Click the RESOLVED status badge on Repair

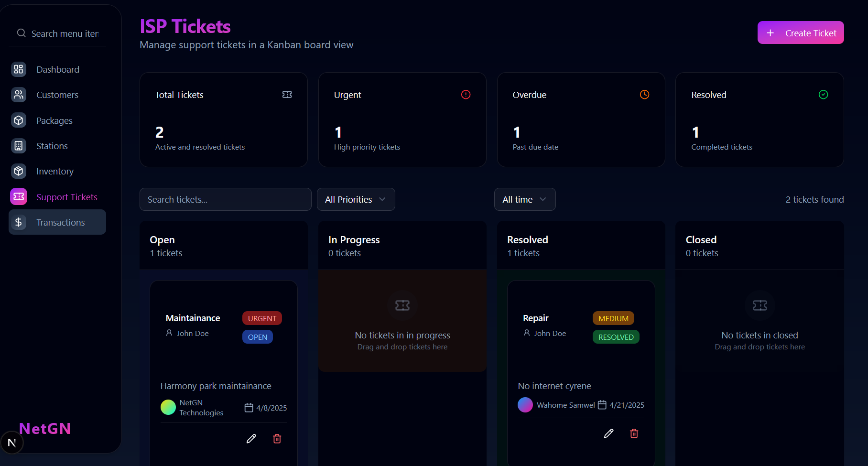[x=616, y=337]
